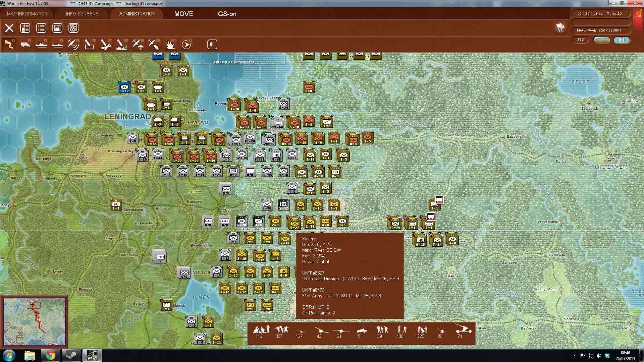Click the Off Rail MP: 8 line
Image resolution: width=644 pixels, height=362 pixels.
tap(316, 307)
